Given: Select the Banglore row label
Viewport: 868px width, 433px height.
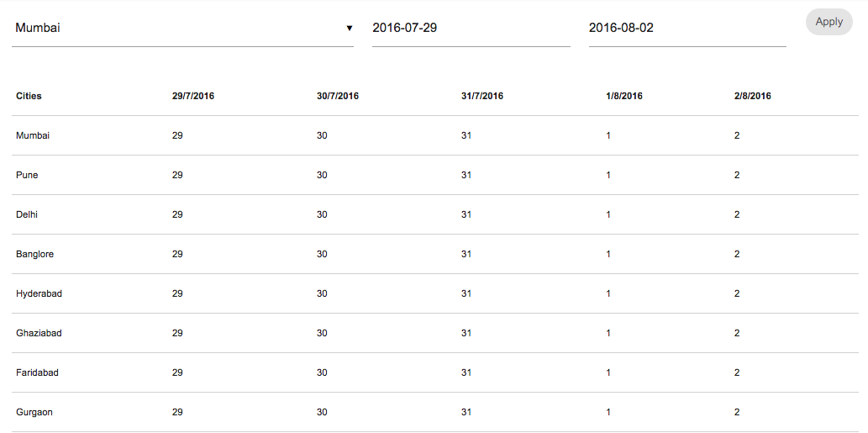Looking at the screenshot, I should (34, 254).
